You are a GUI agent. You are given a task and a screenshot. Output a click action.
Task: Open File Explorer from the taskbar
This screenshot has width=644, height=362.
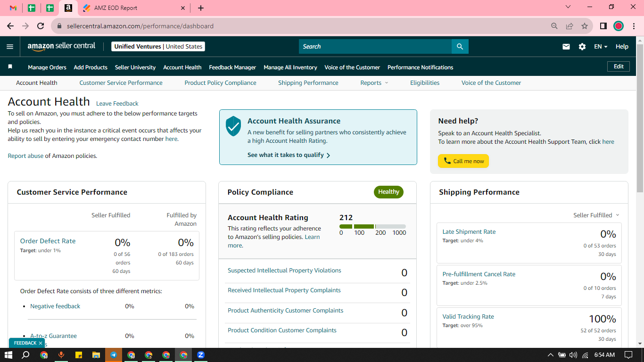tap(96, 355)
